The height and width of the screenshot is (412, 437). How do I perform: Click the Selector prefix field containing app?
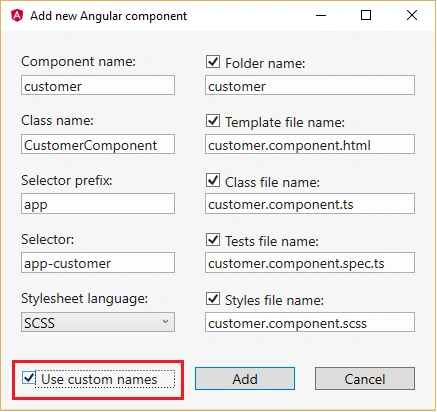[98, 204]
